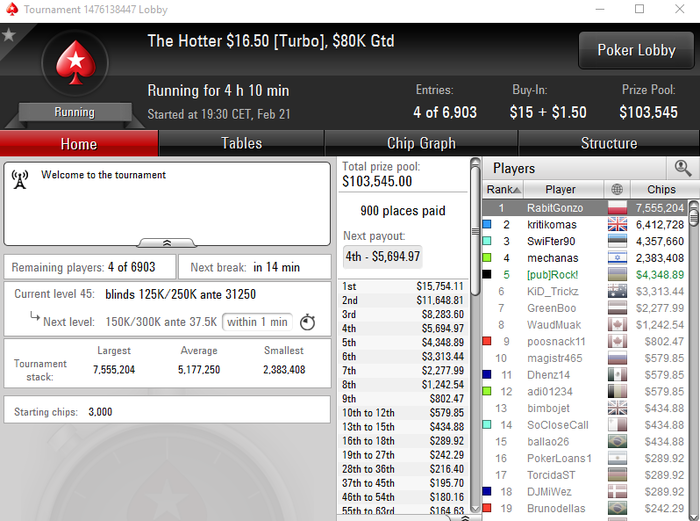Open player search magnifier icon

click(x=683, y=168)
